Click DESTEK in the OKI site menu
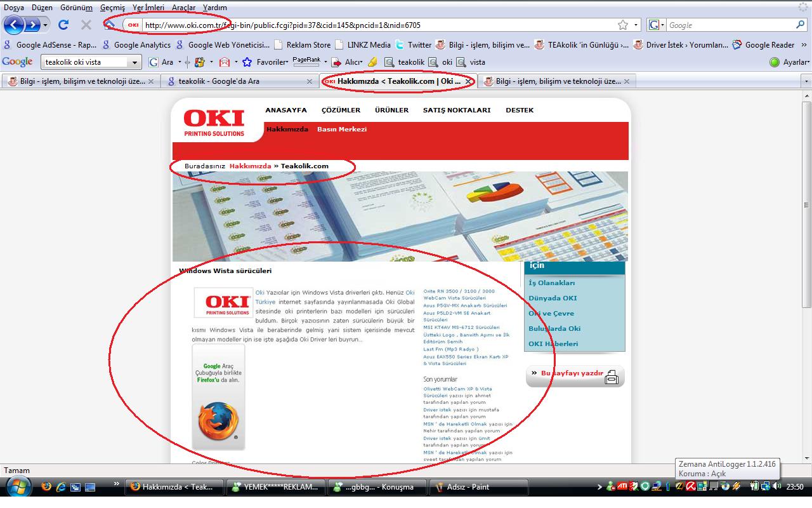 (520, 110)
